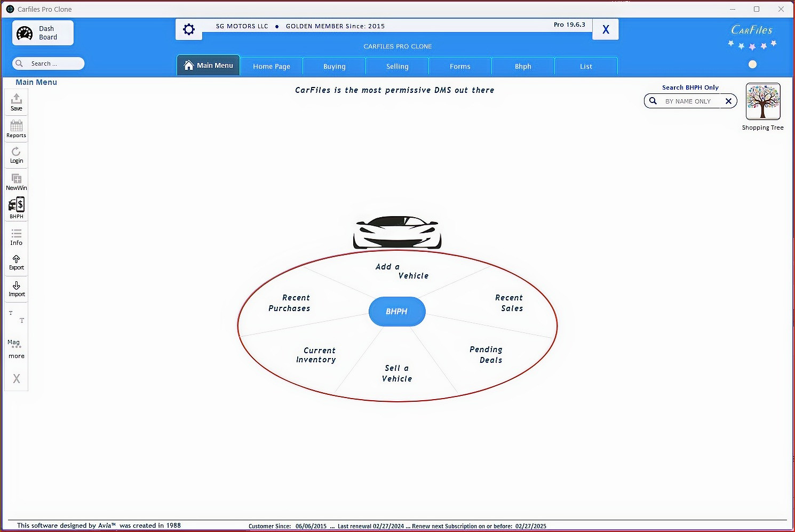Open a new window with the NewWin icon
The image size is (795, 532).
pos(16,181)
